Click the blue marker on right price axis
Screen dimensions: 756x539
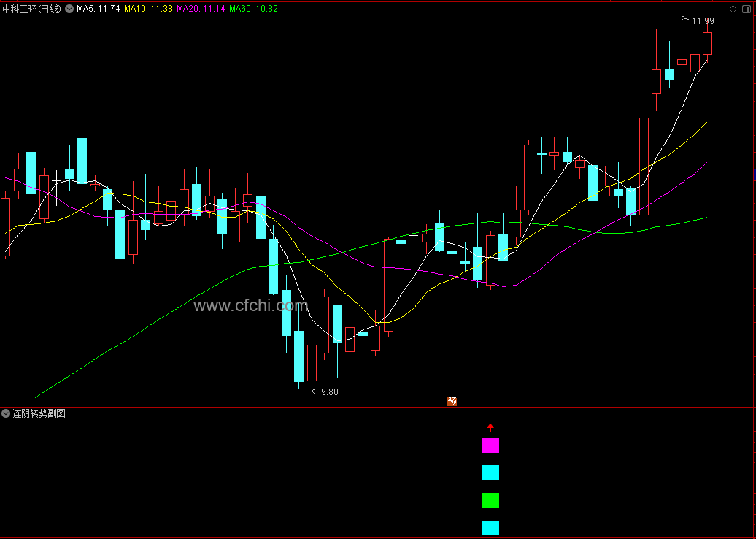755,175
